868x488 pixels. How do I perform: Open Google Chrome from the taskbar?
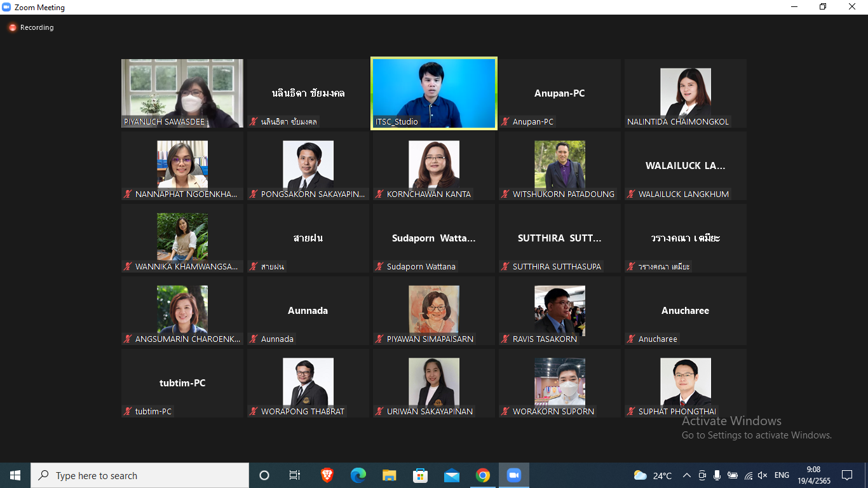483,475
